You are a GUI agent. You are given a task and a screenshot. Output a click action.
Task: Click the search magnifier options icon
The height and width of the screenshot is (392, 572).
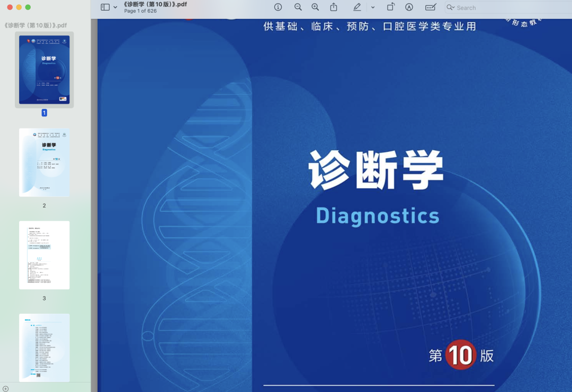tap(451, 7)
